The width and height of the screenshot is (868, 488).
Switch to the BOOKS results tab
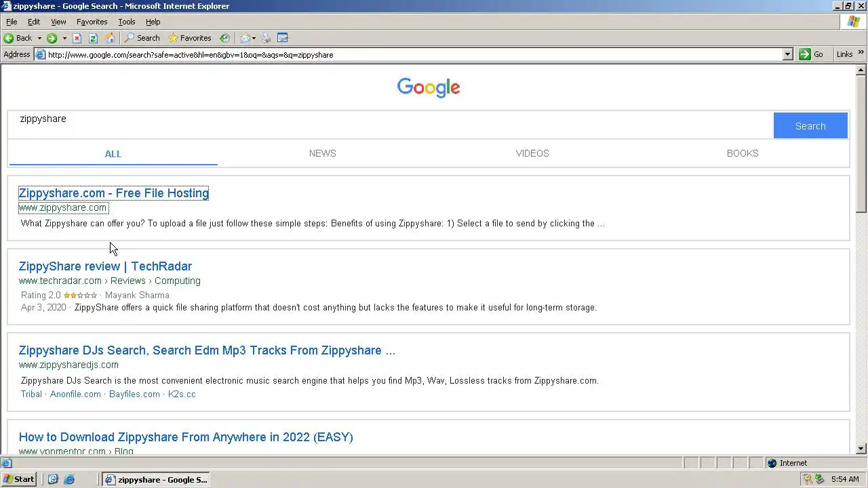pyautogui.click(x=743, y=153)
